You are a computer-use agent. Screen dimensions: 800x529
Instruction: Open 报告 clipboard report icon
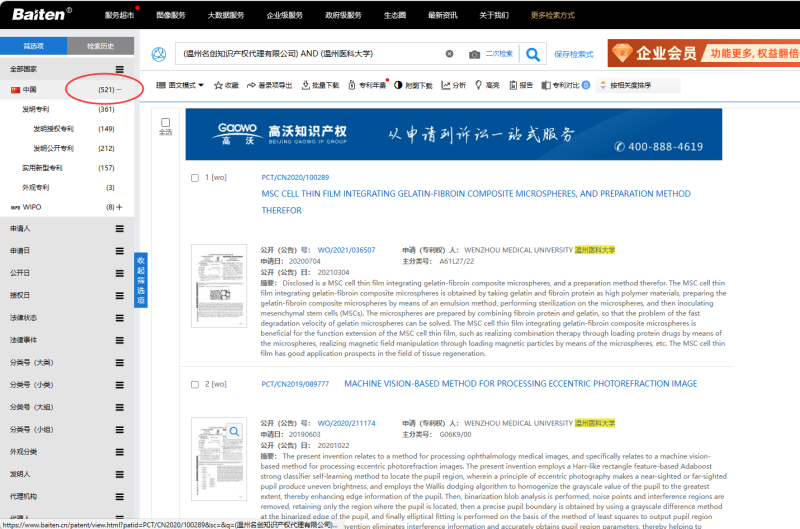tap(513, 85)
